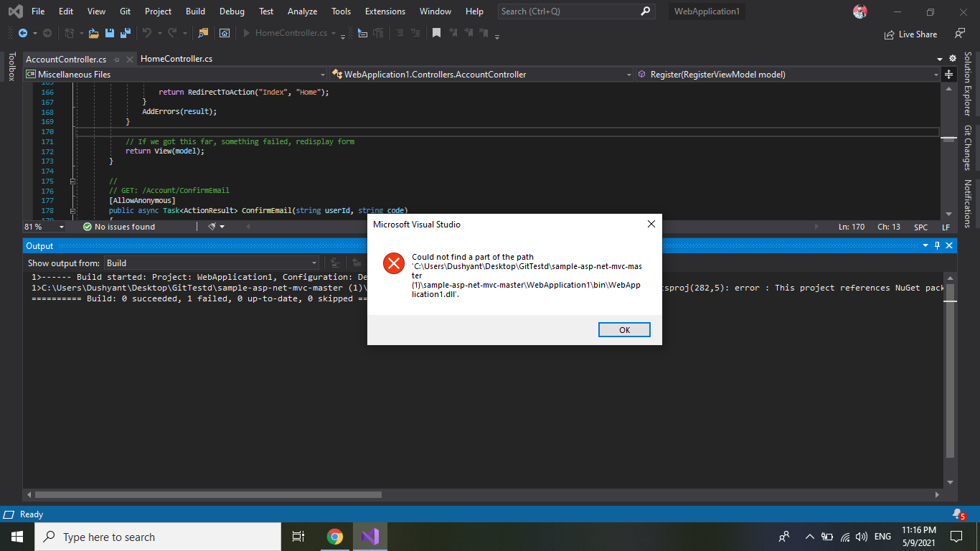This screenshot has height=551, width=980.
Task: Click the No issues found indicator
Action: [x=118, y=227]
